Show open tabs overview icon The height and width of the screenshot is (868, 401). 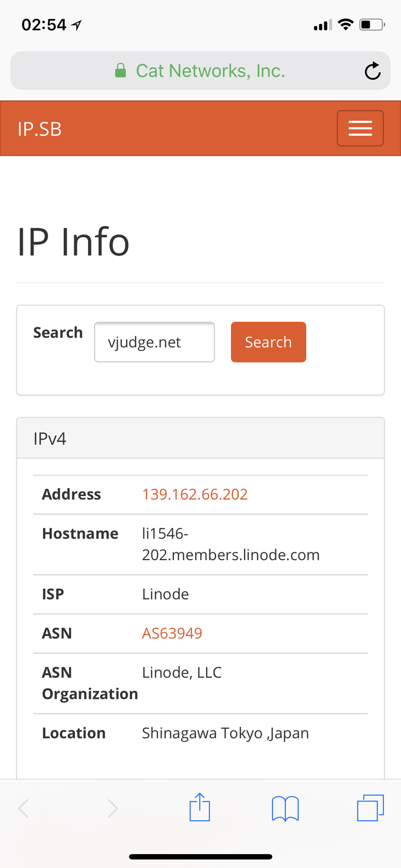(x=370, y=808)
